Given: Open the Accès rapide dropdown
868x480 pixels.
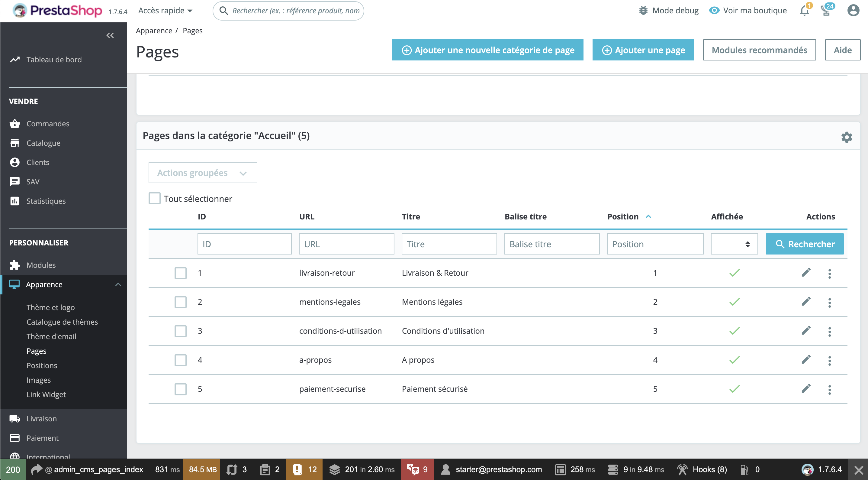Looking at the screenshot, I should coord(165,11).
